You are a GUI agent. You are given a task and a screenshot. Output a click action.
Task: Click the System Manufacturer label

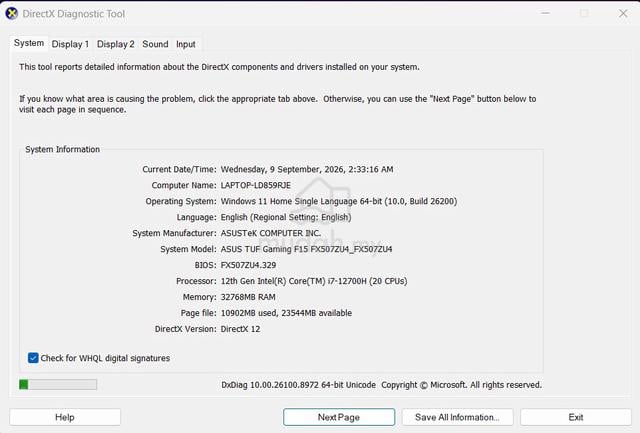pyautogui.click(x=174, y=233)
